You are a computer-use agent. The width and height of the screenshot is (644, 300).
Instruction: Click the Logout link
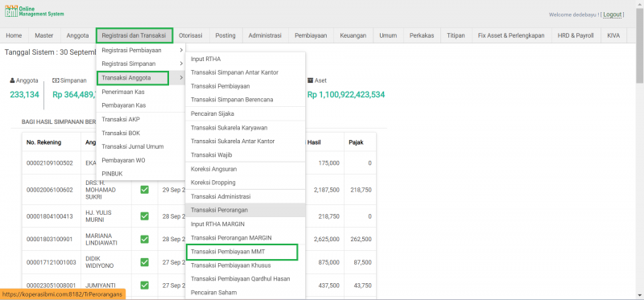(x=613, y=14)
